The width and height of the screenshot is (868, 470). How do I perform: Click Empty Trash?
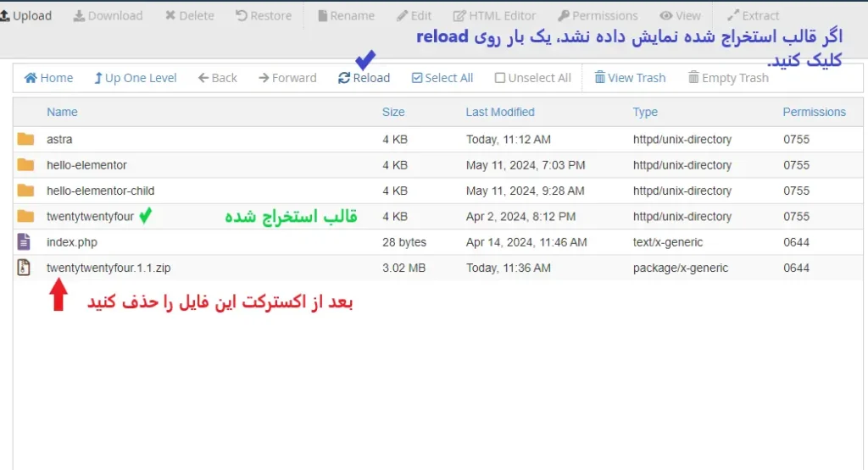coord(728,78)
